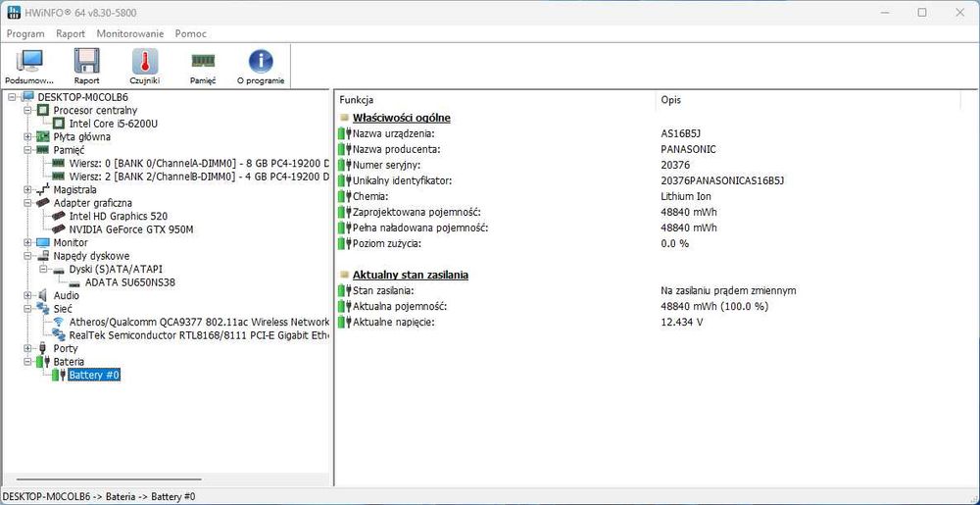Minimize the HWiNFO window
Image resolution: width=980 pixels, height=505 pixels.
point(885,13)
